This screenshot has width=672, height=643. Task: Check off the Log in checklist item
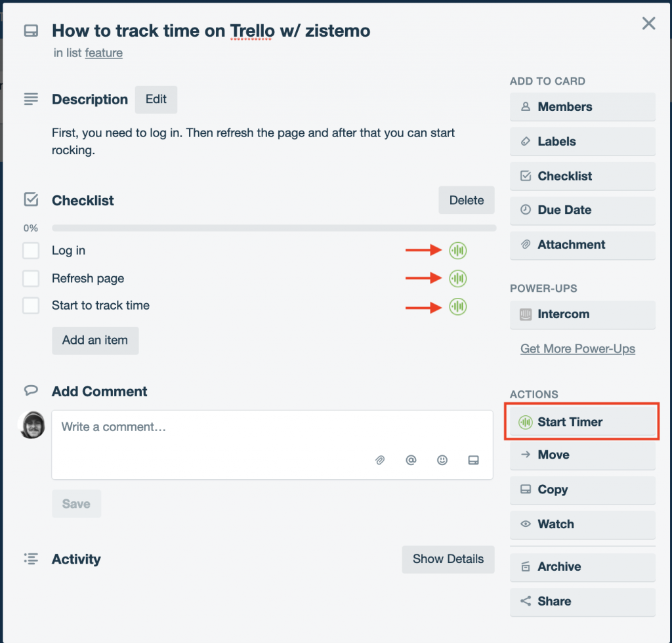30,250
